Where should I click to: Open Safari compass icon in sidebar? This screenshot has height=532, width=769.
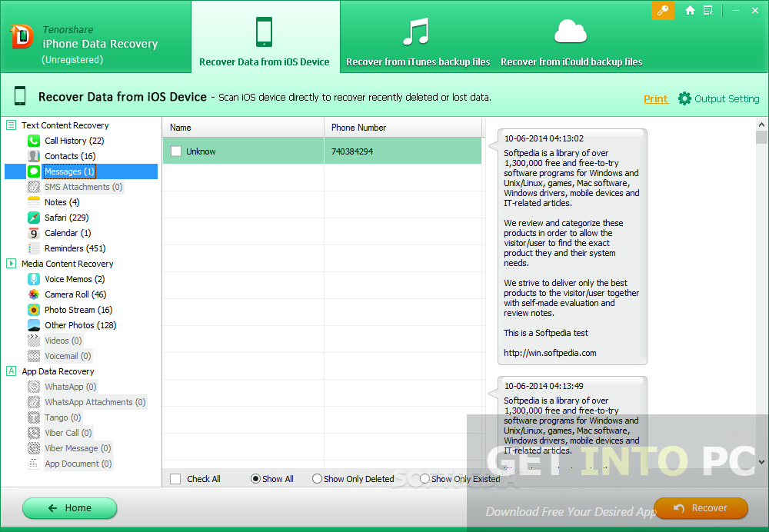coord(34,218)
